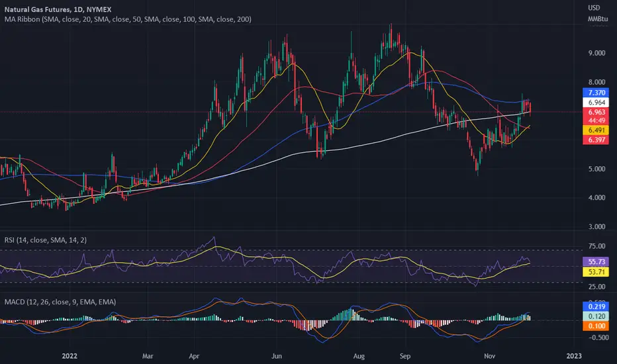The image size is (617, 364).
Task: Click the 4.000 price axis level
Action: pyautogui.click(x=596, y=197)
